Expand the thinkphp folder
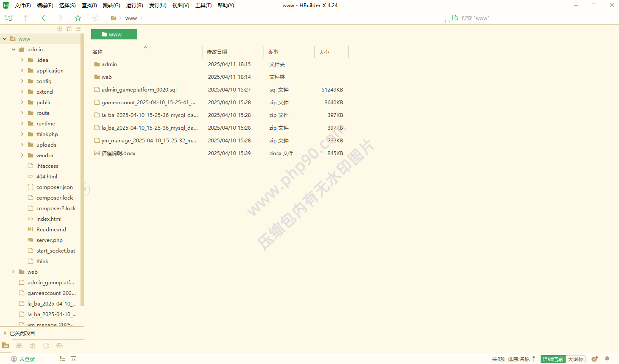619x364 pixels. [22, 134]
